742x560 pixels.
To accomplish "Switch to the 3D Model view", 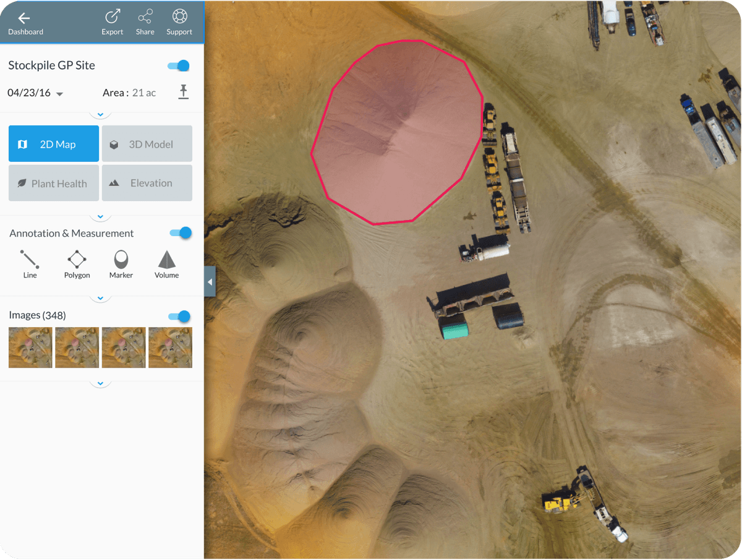I will click(147, 143).
